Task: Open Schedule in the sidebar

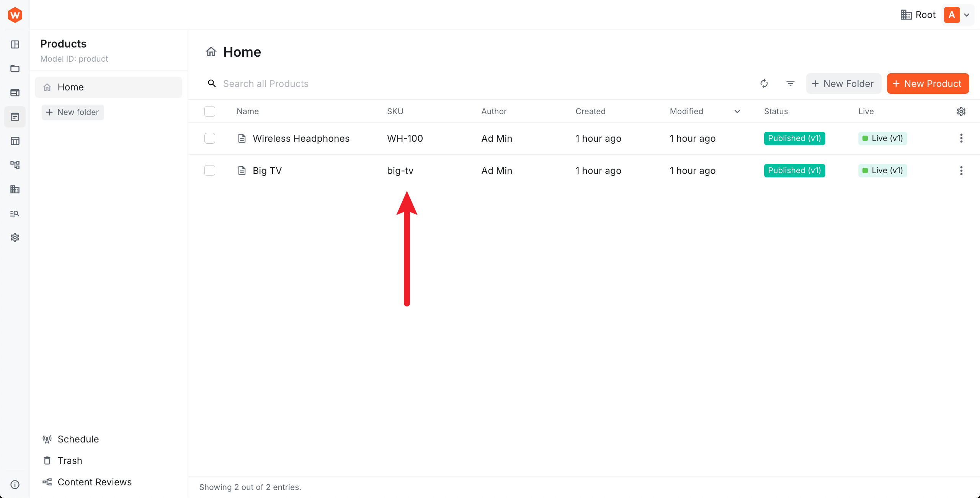Action: click(x=78, y=439)
